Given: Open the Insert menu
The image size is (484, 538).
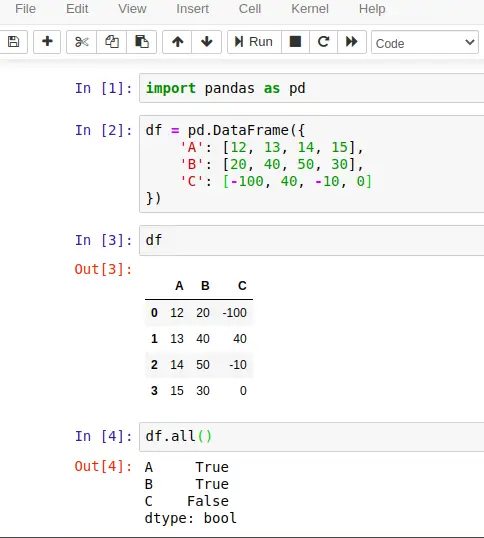Looking at the screenshot, I should [x=192, y=9].
